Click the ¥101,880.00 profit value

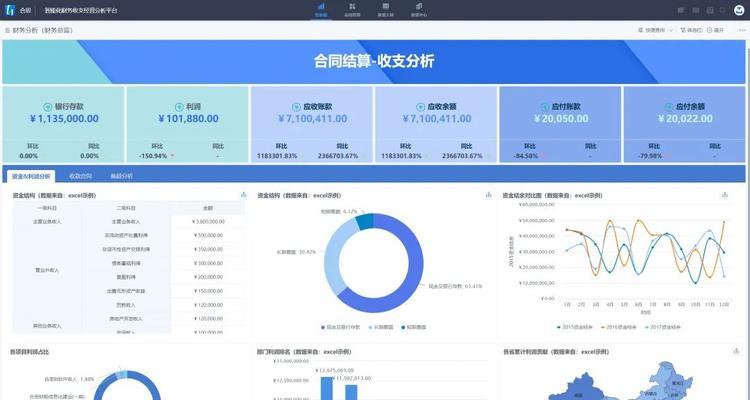tap(188, 119)
